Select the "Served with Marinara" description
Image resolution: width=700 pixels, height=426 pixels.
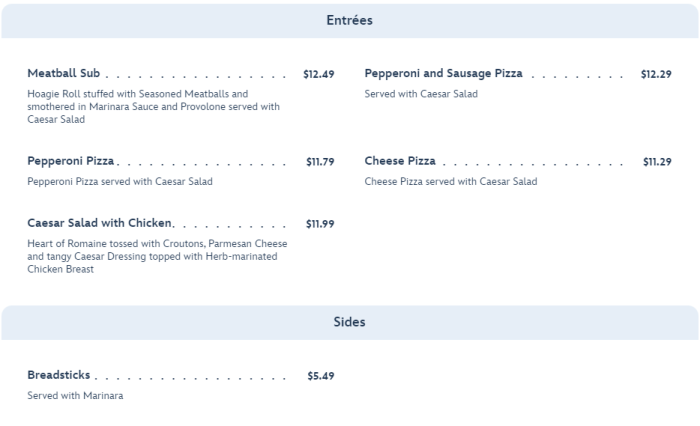(x=75, y=395)
